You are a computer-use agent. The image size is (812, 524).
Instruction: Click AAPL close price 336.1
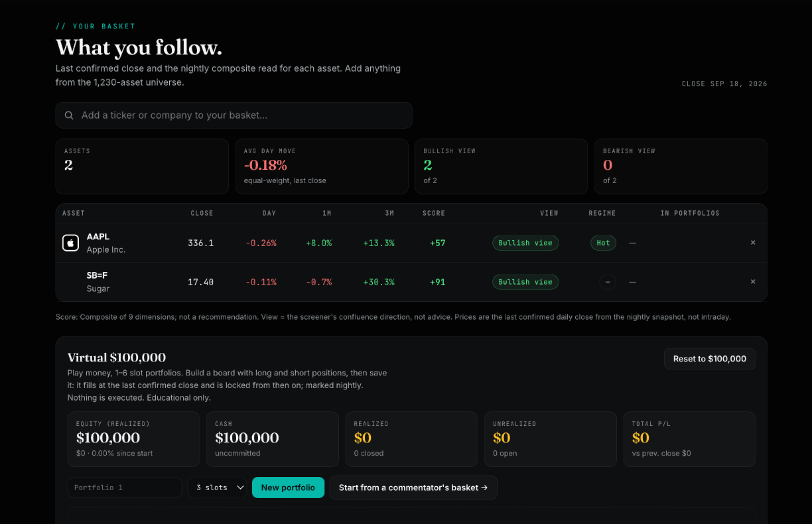[x=200, y=243]
